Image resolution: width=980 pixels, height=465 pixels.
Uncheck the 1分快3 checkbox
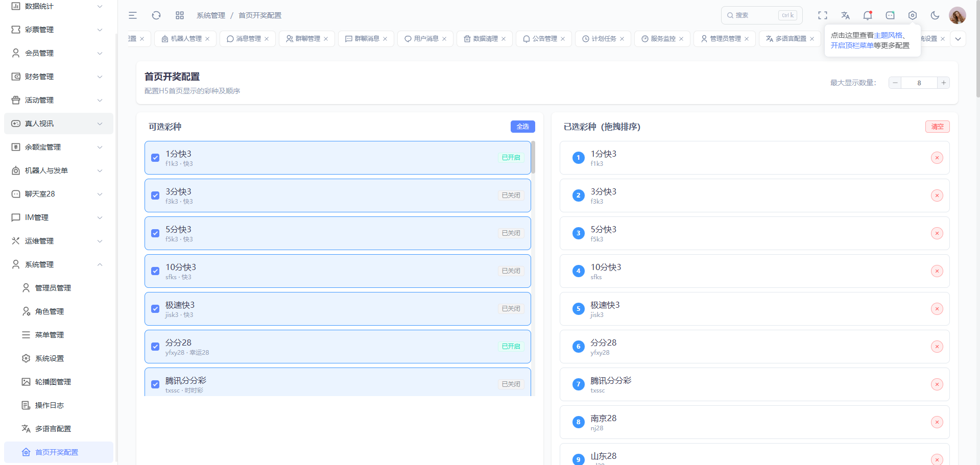tap(155, 158)
